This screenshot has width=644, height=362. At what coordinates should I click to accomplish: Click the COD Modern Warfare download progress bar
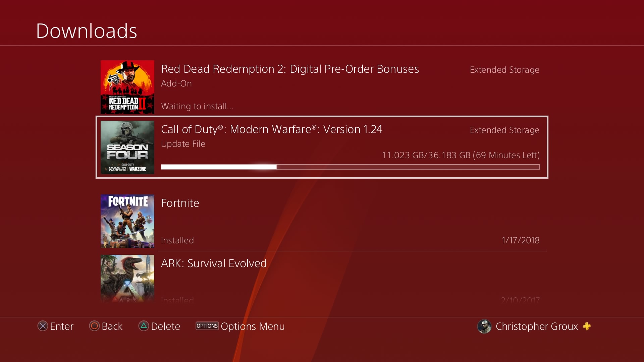click(x=350, y=167)
